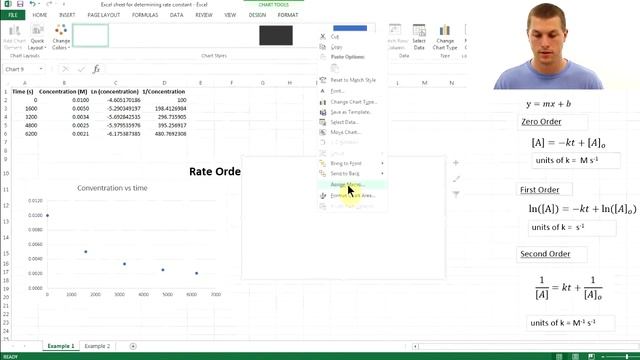The image size is (640, 360).
Task: Click the paste clipboard icon under Paste Options
Action: (x=335, y=68)
